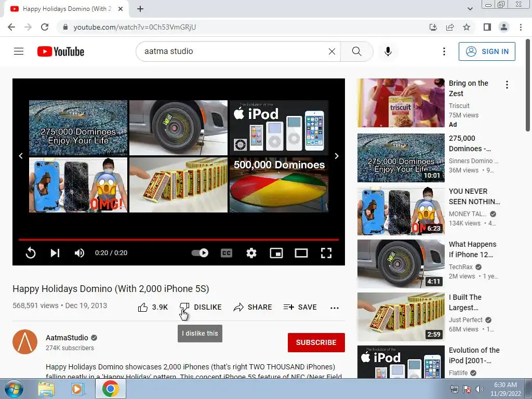This screenshot has height=399, width=532.
Task: Like the video with thumbs up
Action: click(x=153, y=307)
